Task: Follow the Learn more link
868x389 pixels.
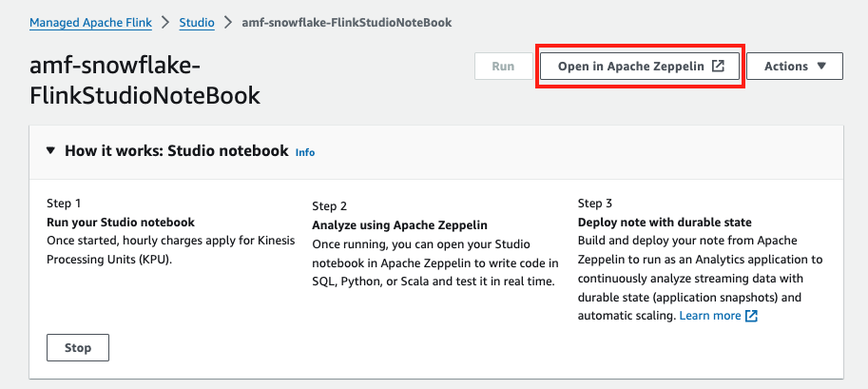Action: 710,316
